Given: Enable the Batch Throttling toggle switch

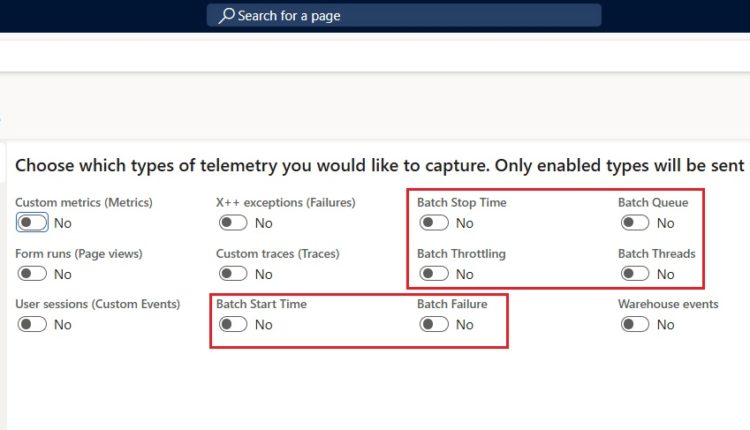Looking at the screenshot, I should pos(434,274).
